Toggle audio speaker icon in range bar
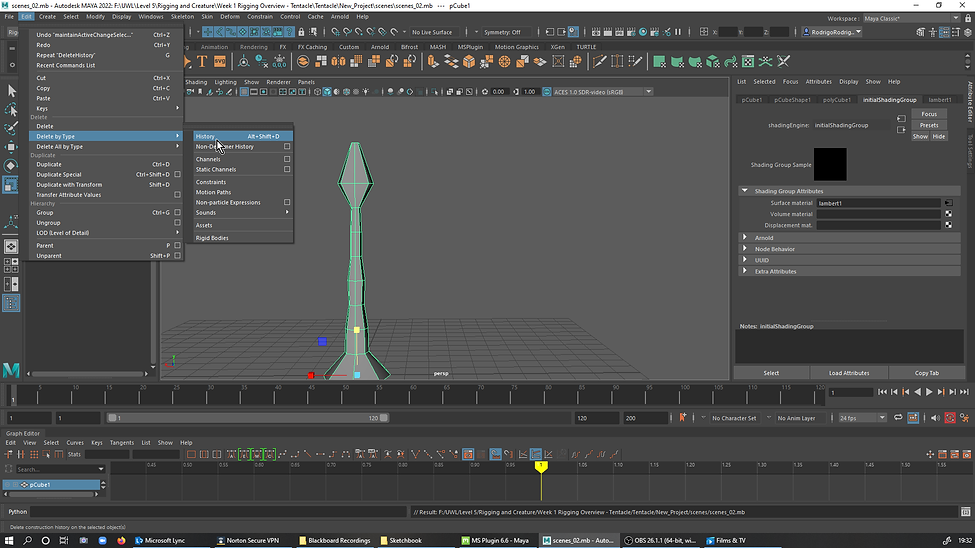 pyautogui.click(x=935, y=418)
